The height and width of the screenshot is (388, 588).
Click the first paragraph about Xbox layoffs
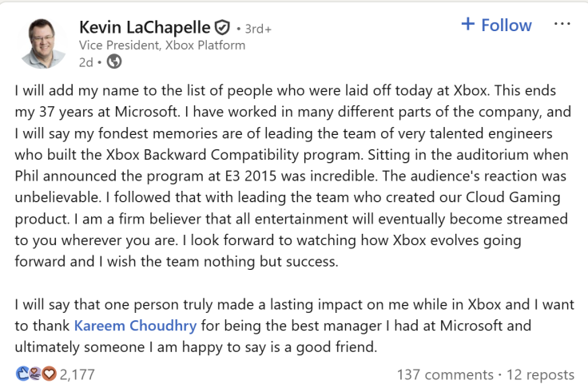[292, 176]
